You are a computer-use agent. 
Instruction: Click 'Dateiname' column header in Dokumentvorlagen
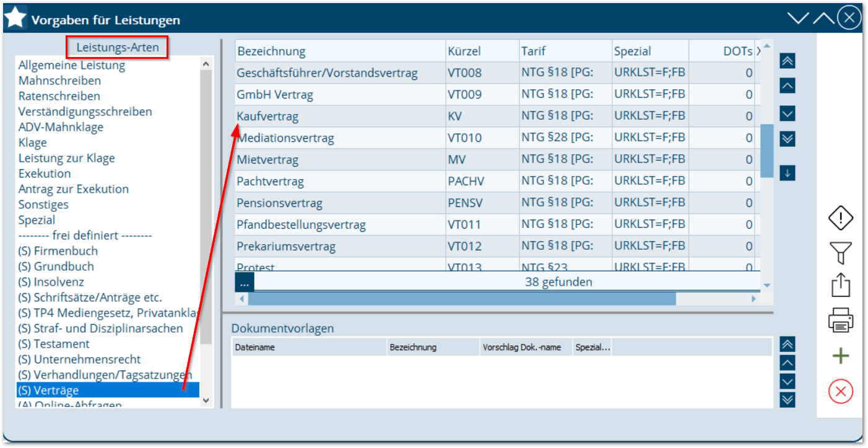[309, 347]
